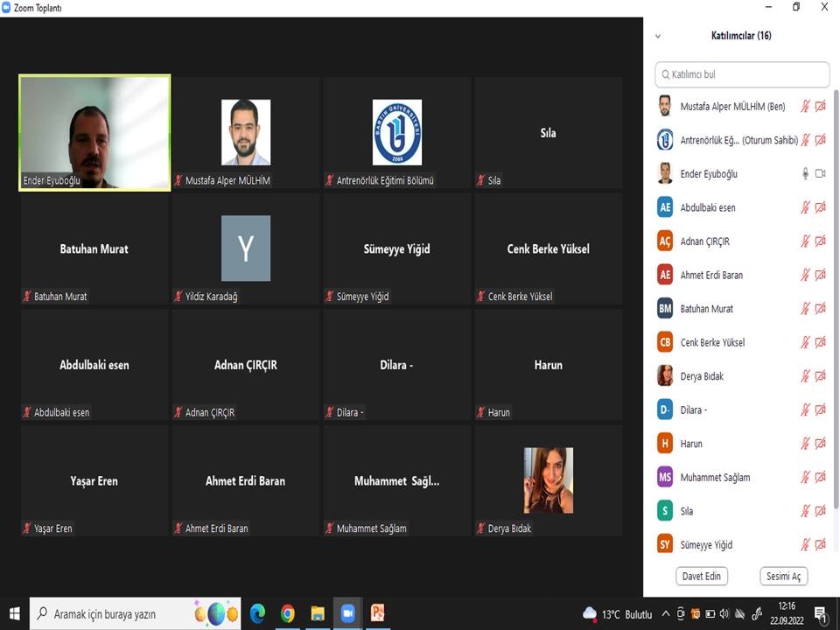
Task: Select Ender Eyuboğlu's video tile
Action: click(94, 133)
